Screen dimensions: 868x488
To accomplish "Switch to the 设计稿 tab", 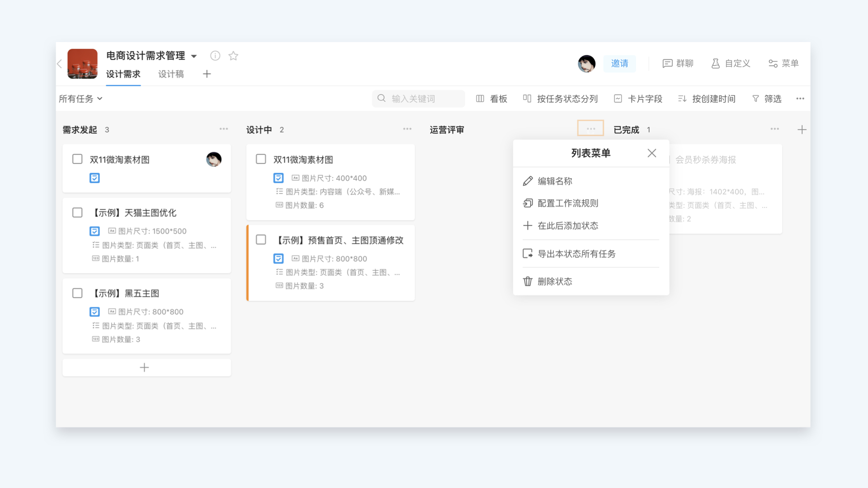I will pos(171,74).
